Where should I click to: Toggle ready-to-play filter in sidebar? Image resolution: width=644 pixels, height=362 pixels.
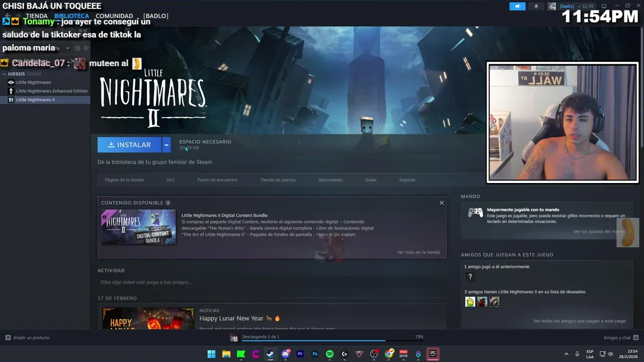[x=86, y=48]
